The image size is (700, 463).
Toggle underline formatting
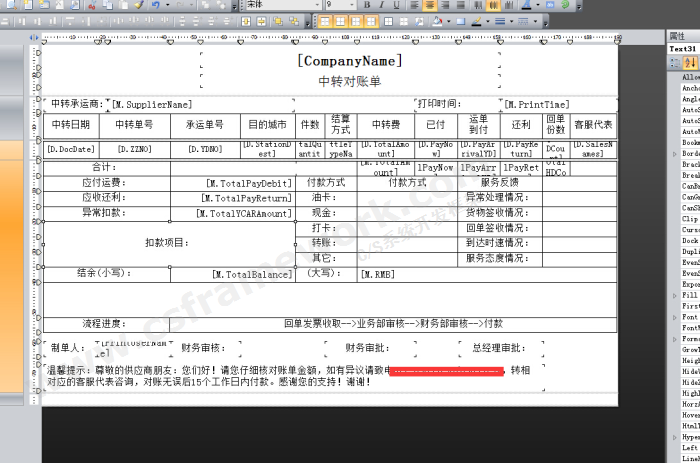[x=395, y=5]
